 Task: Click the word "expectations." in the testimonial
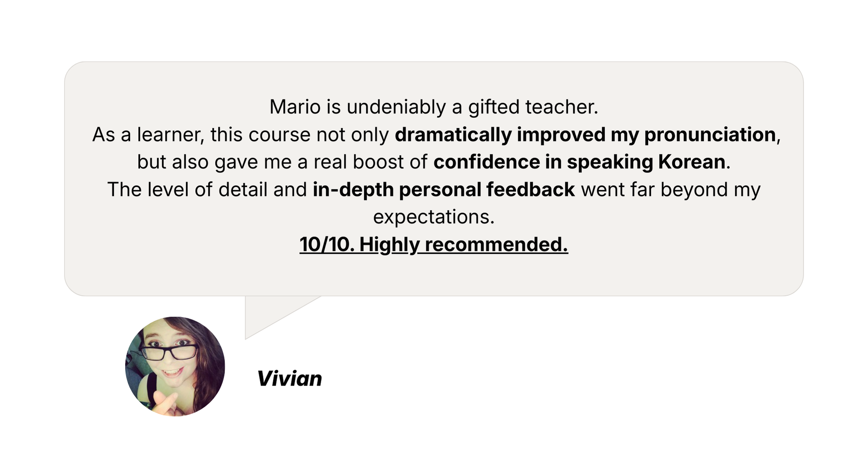pos(434,217)
